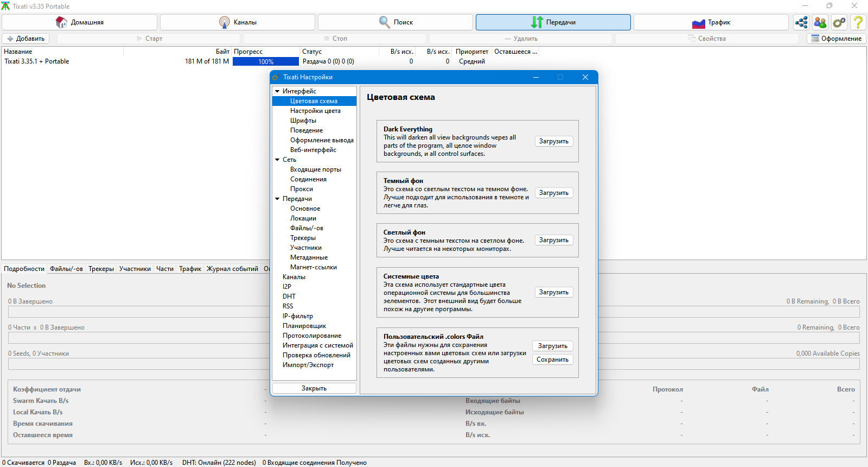Open help with the yellow question mark
Viewport: 868px width, 467px height.
(x=858, y=22)
